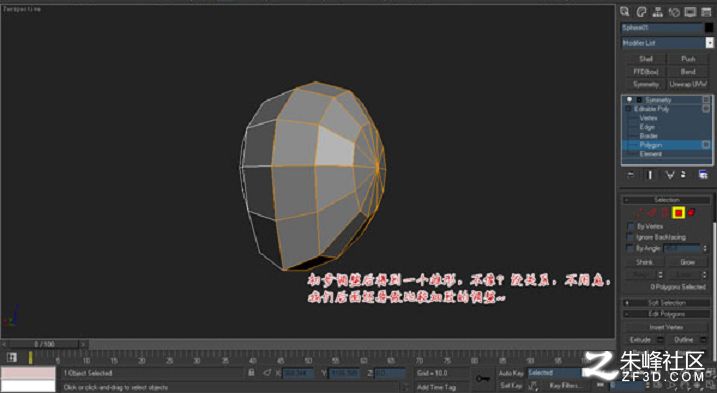Open the Create command panel tab
The height and width of the screenshot is (393, 717).
625,12
